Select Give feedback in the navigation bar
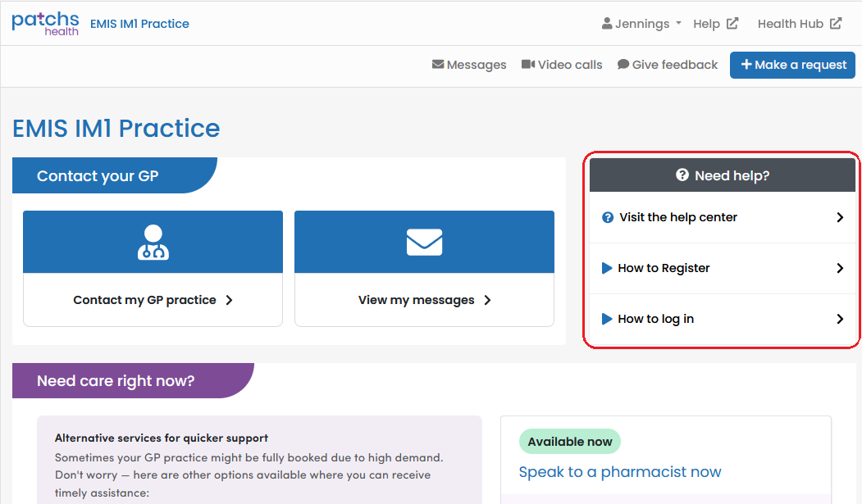This screenshot has height=504, width=862. (674, 65)
